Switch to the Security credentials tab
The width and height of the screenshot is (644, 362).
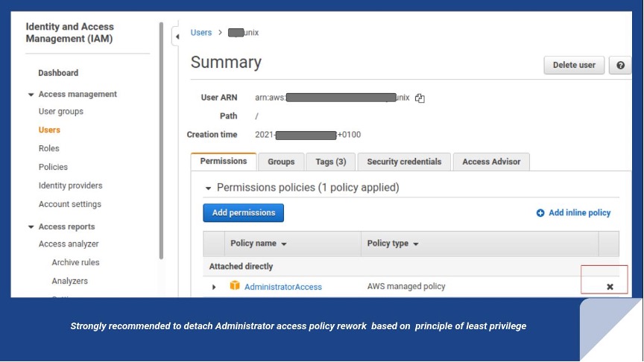tap(404, 162)
